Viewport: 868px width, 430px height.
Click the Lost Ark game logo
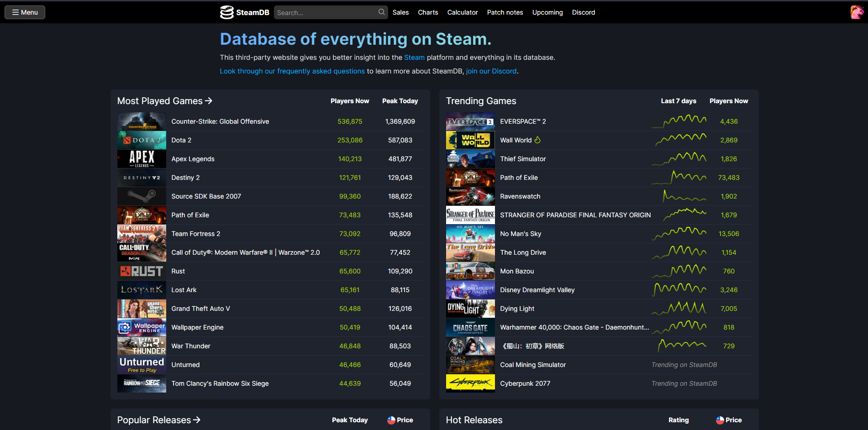pyautogui.click(x=142, y=290)
